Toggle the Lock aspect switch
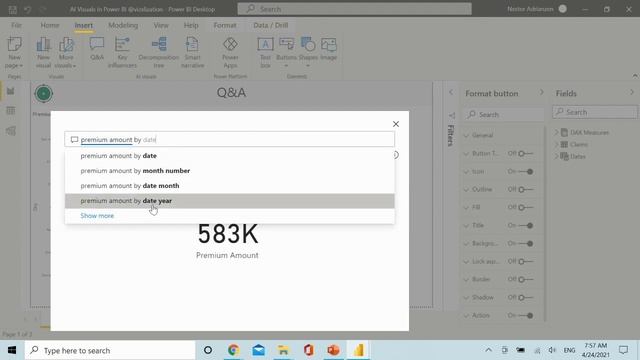 click(x=526, y=261)
